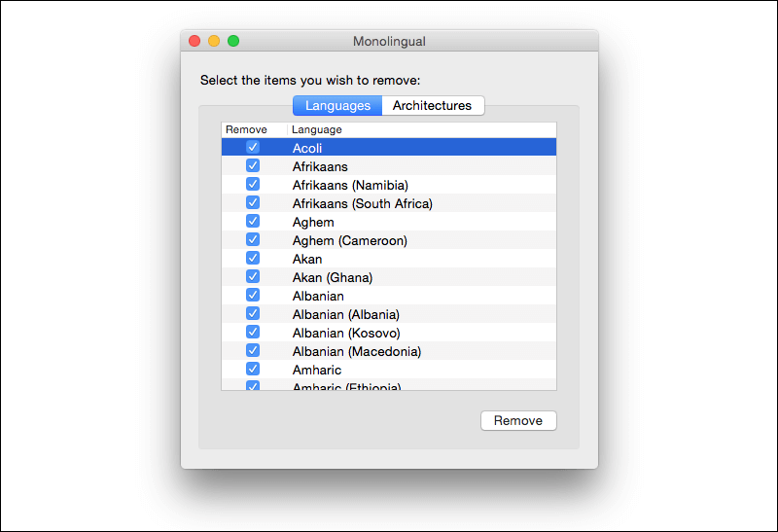Select the Akan language name
This screenshot has height=532, width=778.
point(307,259)
